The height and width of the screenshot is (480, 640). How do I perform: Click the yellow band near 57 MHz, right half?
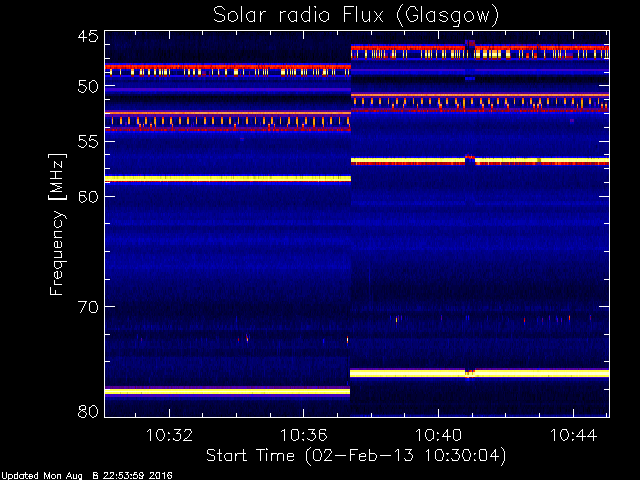coord(480,160)
